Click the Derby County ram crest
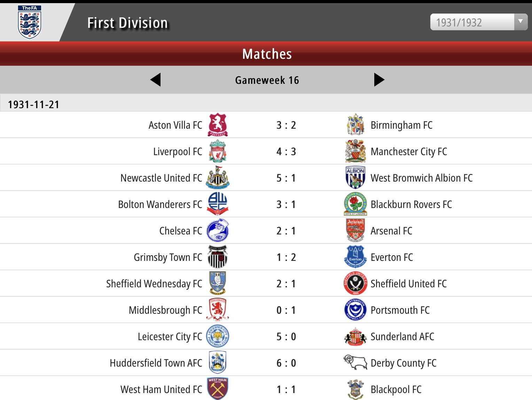Viewport: 532px width, 400px height. [x=355, y=362]
